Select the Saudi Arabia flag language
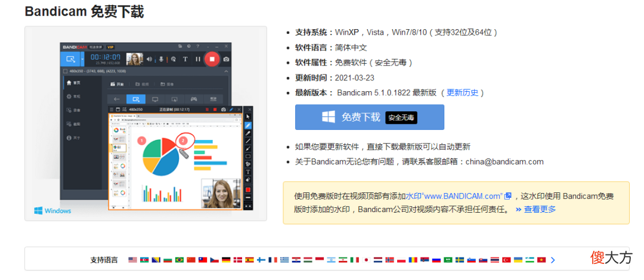This screenshot has width=644, height=280. point(448,260)
